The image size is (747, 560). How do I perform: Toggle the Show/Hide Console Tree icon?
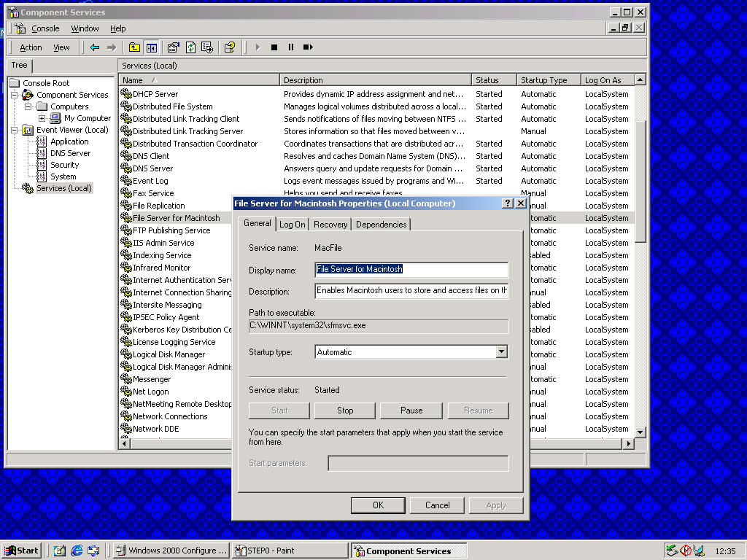pos(152,47)
